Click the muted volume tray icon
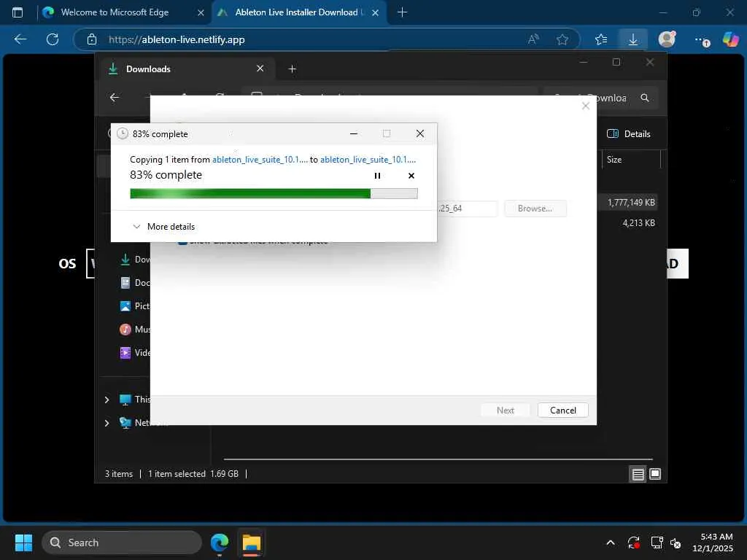Screen dimensions: 747x560 [676, 542]
